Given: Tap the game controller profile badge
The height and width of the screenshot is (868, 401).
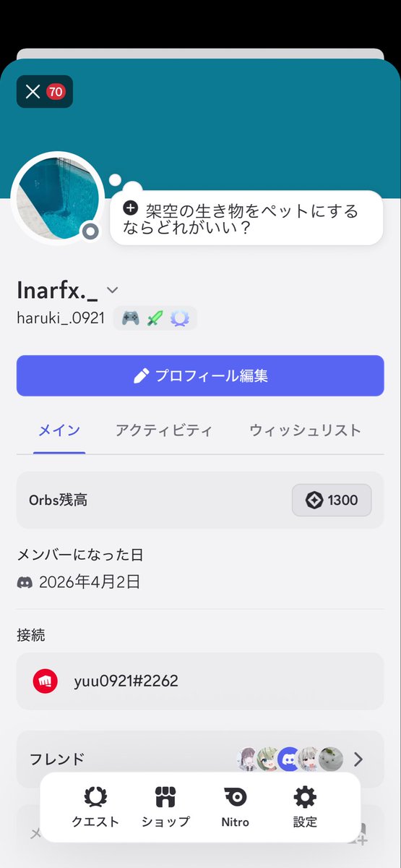Looking at the screenshot, I should (x=131, y=318).
